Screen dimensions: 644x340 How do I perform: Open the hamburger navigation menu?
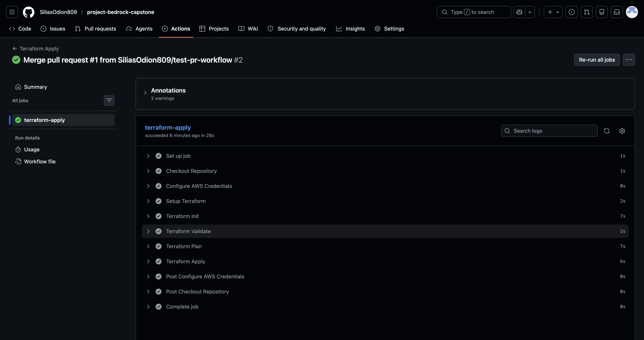pyautogui.click(x=12, y=12)
